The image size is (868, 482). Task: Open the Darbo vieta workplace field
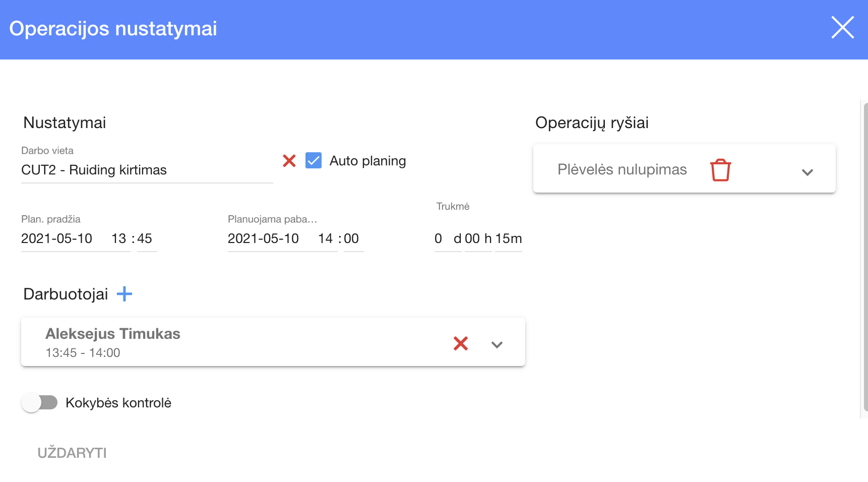(x=146, y=170)
